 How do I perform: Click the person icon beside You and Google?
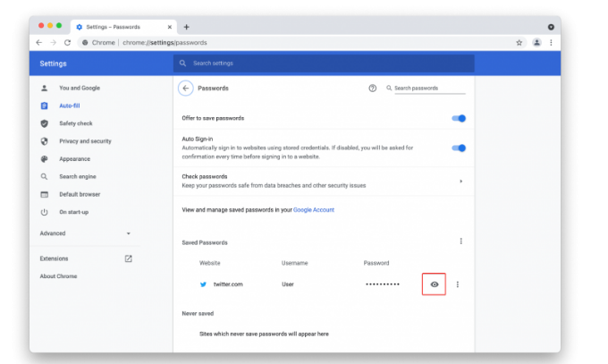click(44, 88)
